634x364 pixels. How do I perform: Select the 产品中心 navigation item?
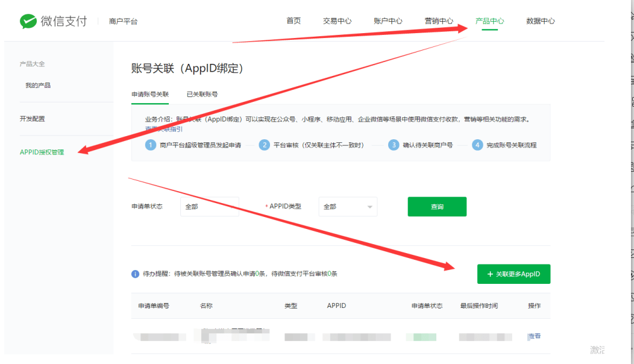coord(489,21)
